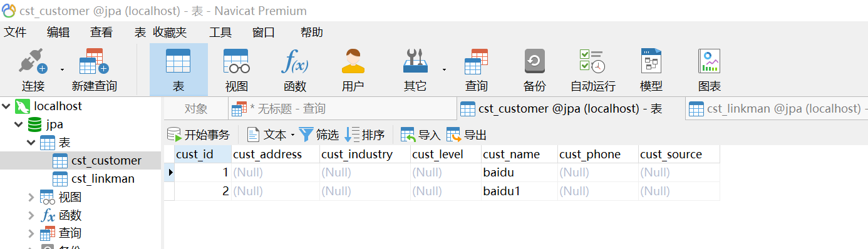Switch to the cst_linkman @jpa tab

point(777,109)
